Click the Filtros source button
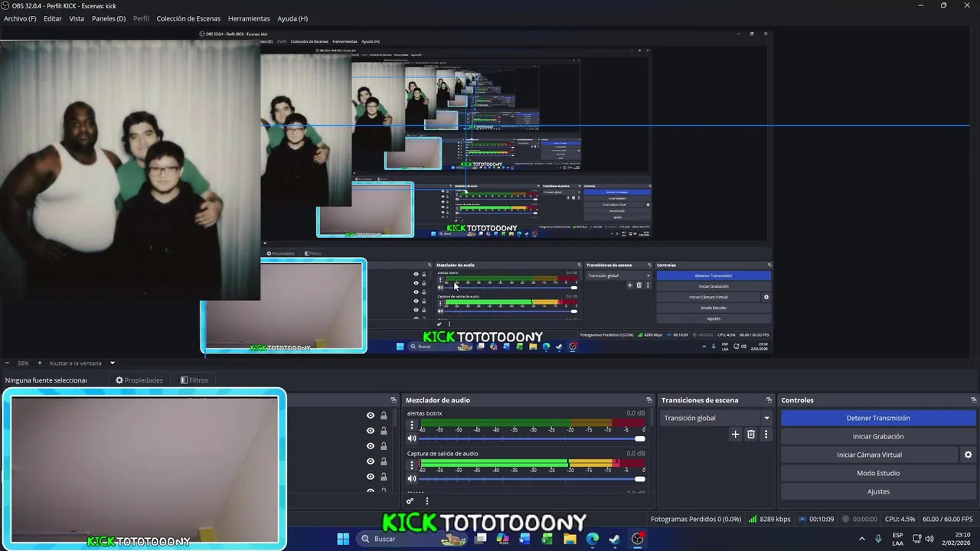 pos(194,380)
